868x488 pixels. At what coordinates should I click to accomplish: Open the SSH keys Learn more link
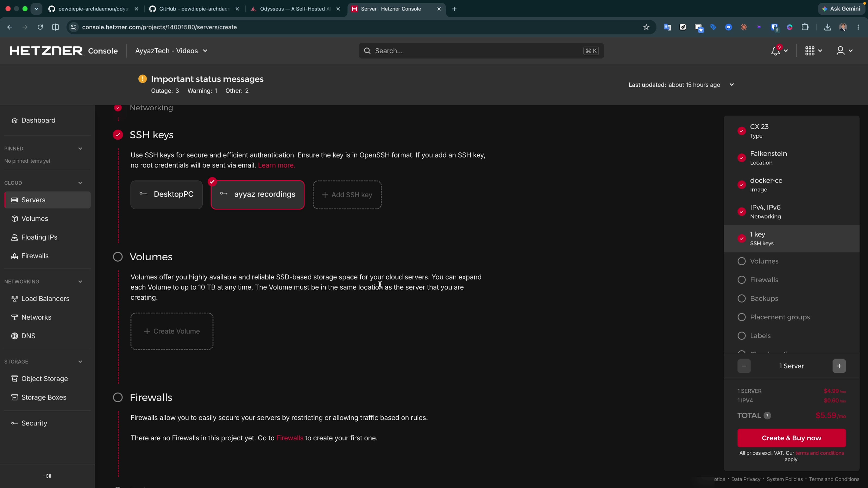277,165
